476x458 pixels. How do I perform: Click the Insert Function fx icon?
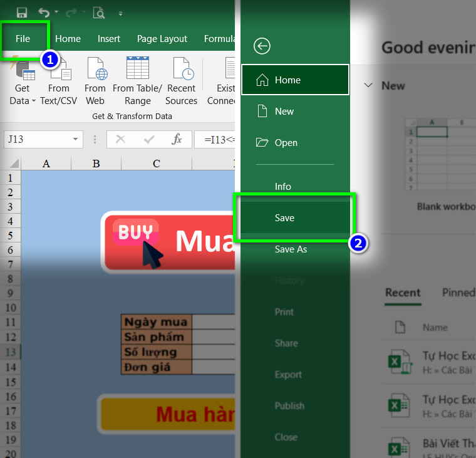pos(177,139)
